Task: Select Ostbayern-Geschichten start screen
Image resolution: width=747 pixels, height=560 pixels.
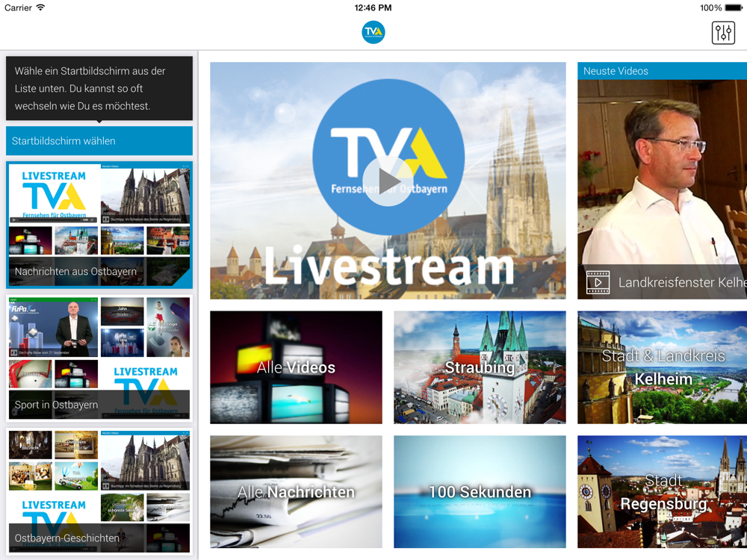Action: click(x=99, y=491)
